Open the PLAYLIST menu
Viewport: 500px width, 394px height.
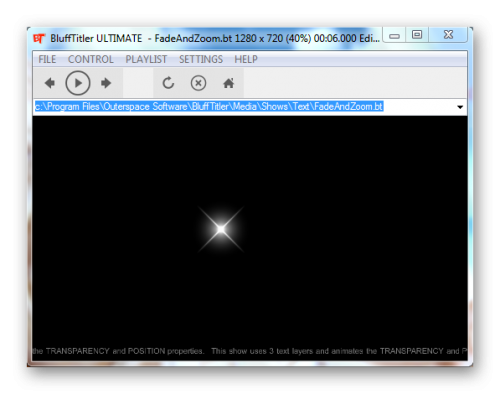146,59
